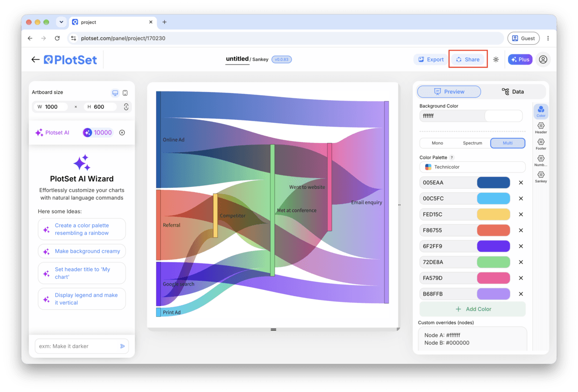Click the Export button
The image size is (578, 392).
pyautogui.click(x=431, y=59)
